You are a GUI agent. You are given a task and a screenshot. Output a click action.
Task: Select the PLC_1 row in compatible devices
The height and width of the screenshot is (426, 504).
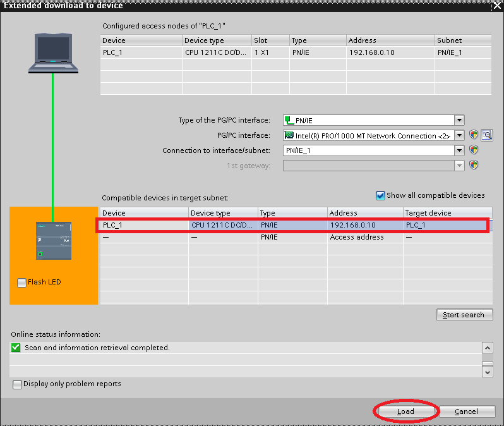[292, 225]
